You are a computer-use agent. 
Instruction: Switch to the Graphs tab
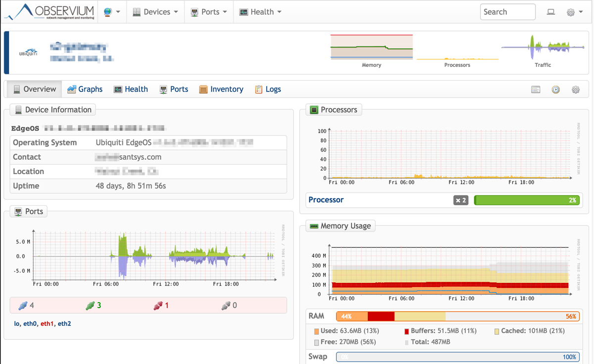click(x=85, y=89)
